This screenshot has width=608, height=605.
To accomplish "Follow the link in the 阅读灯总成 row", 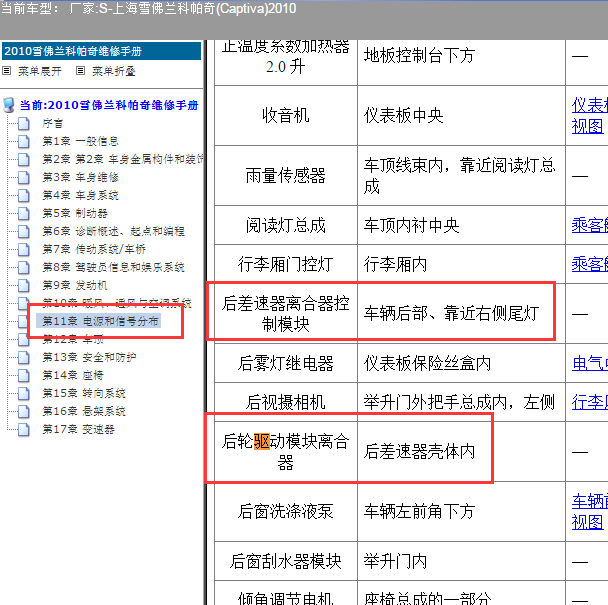I will pyautogui.click(x=589, y=225).
